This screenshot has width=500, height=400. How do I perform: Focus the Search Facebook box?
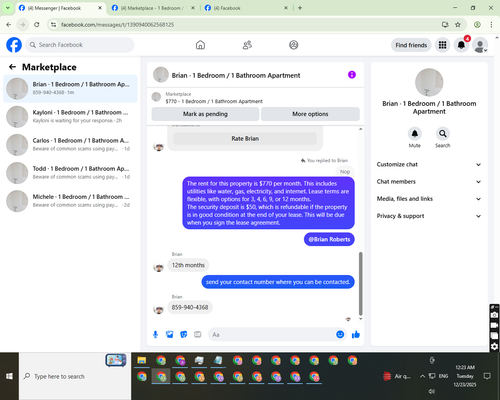pyautogui.click(x=80, y=45)
